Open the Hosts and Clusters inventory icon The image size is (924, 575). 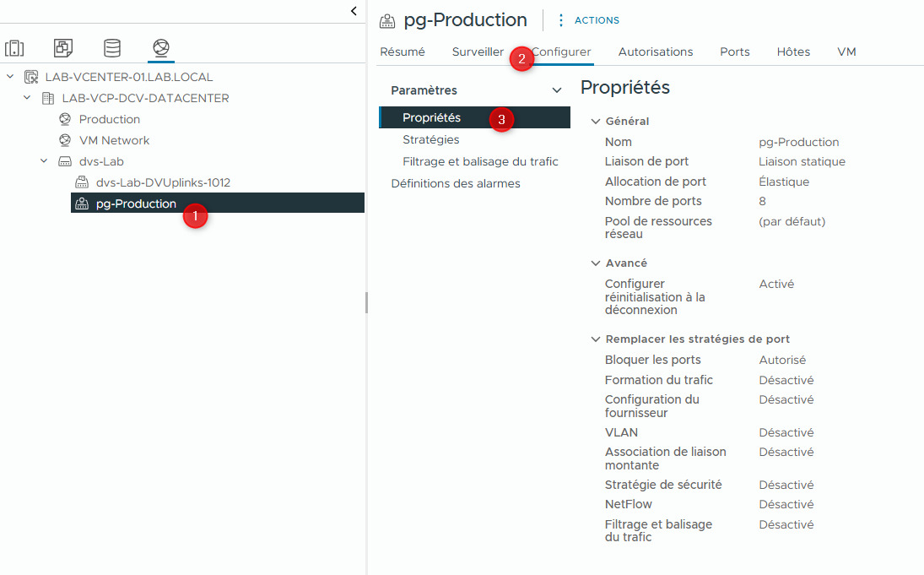[14, 48]
